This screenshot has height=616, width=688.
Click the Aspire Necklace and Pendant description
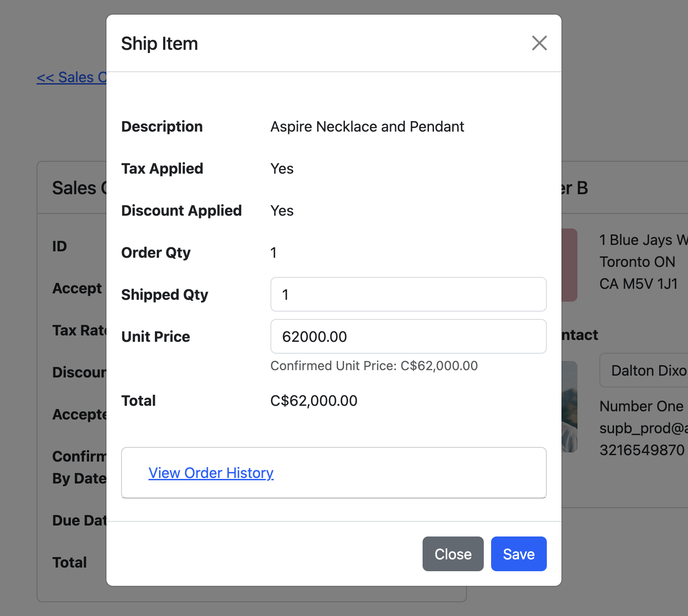click(367, 127)
